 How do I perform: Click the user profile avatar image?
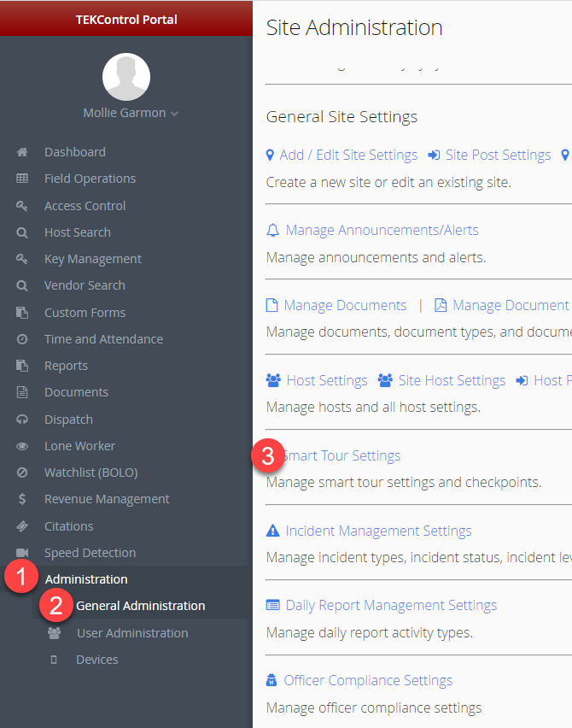[x=126, y=77]
